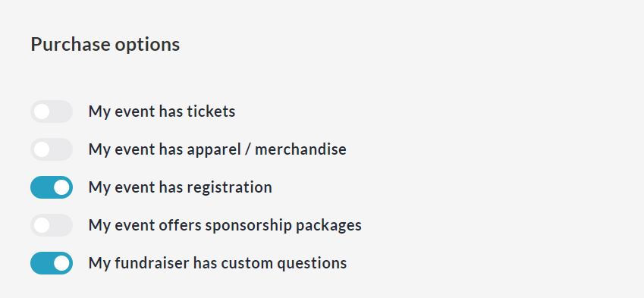Click the knob on custom questions switch
The width and height of the screenshot is (644, 298).
[61, 263]
